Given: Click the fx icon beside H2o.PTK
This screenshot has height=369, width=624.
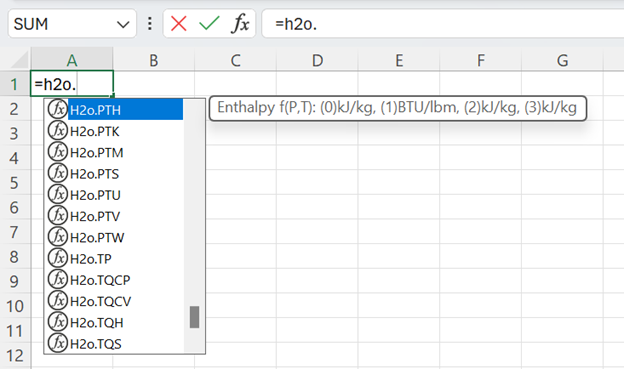Looking at the screenshot, I should point(58,130).
